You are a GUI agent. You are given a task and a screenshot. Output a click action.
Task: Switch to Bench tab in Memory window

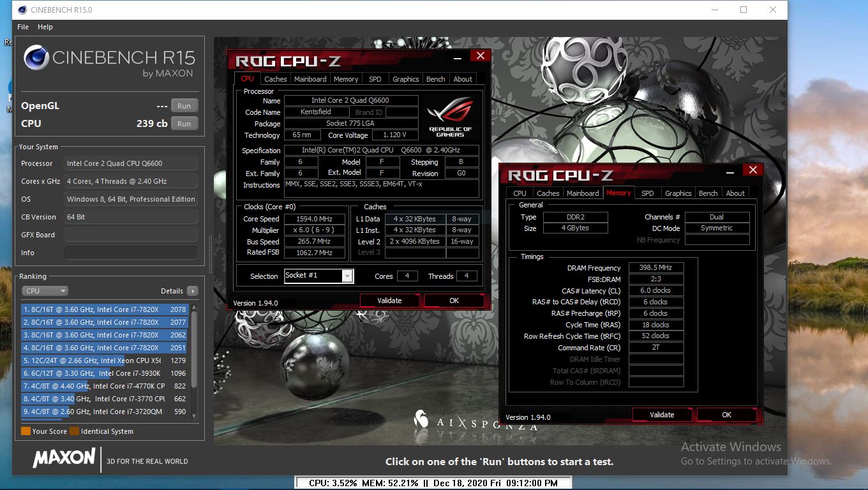tap(708, 193)
